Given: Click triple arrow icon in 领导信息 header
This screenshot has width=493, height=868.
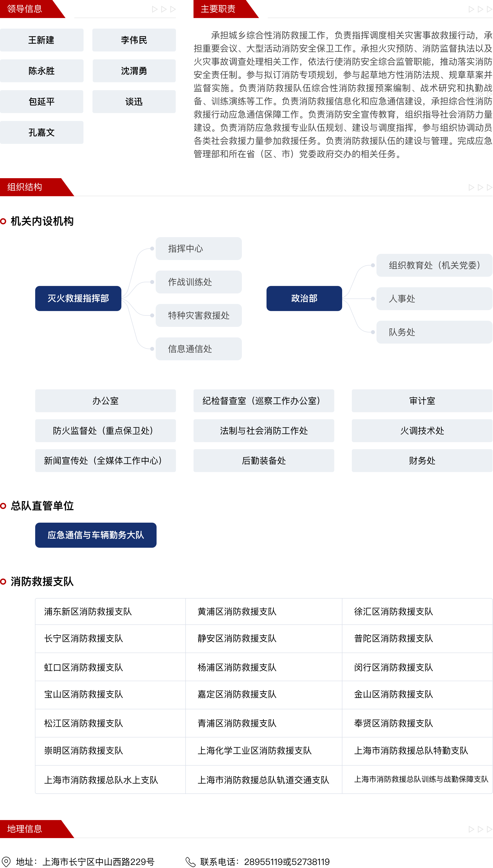Looking at the screenshot, I should pos(164,9).
